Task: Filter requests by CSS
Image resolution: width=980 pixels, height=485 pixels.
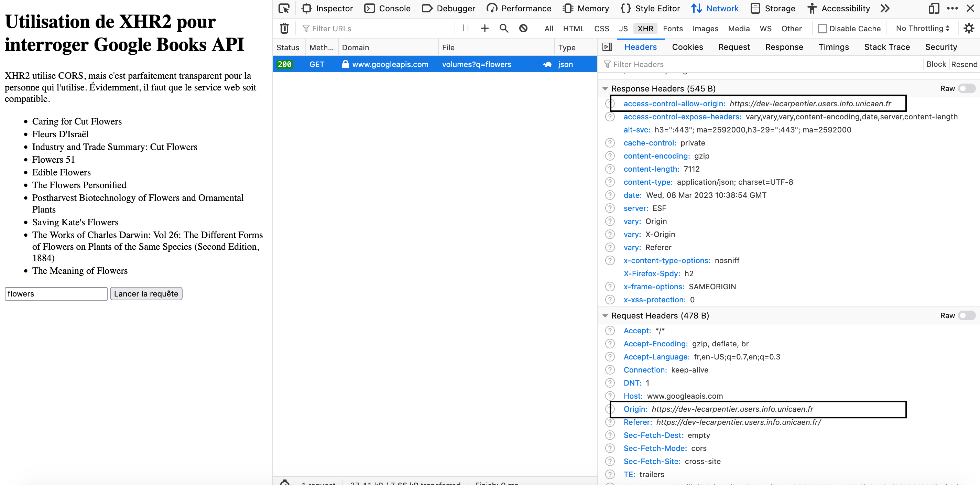Action: click(602, 29)
